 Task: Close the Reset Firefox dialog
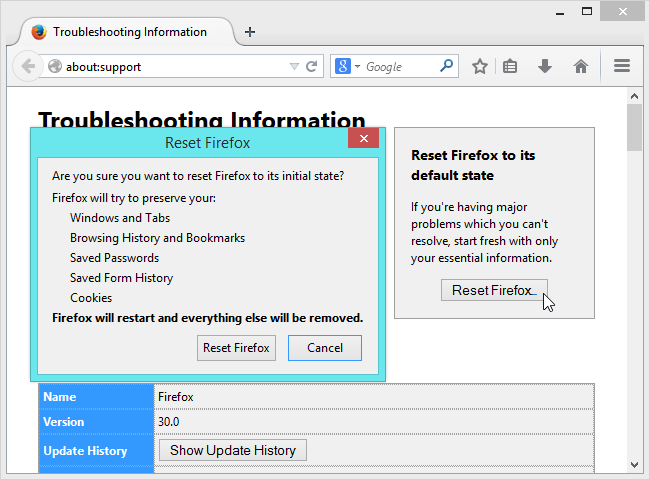click(363, 139)
